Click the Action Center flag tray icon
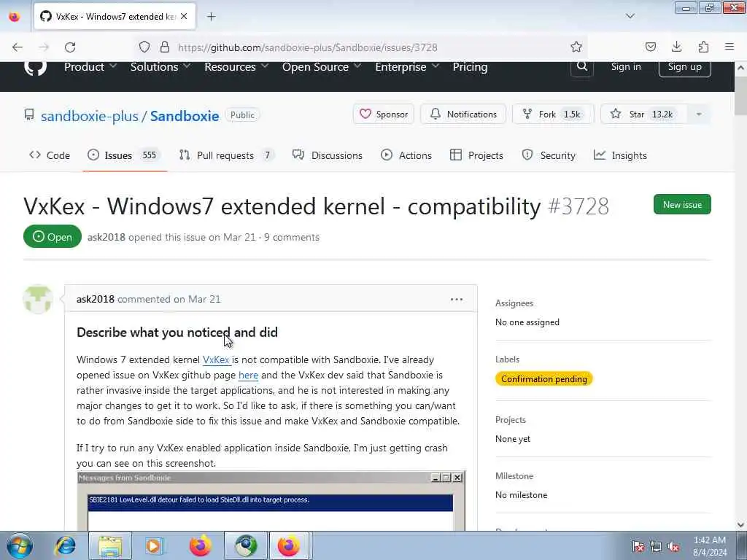 (x=638, y=546)
